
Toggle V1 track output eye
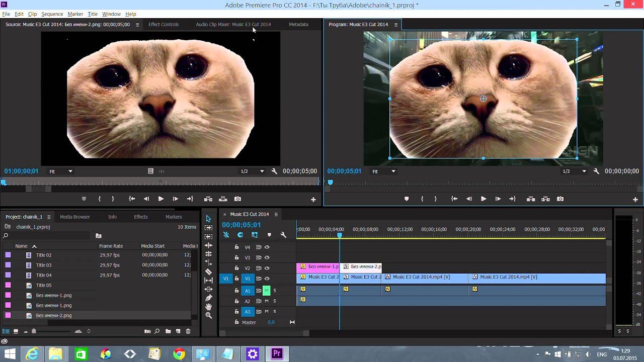(x=267, y=279)
